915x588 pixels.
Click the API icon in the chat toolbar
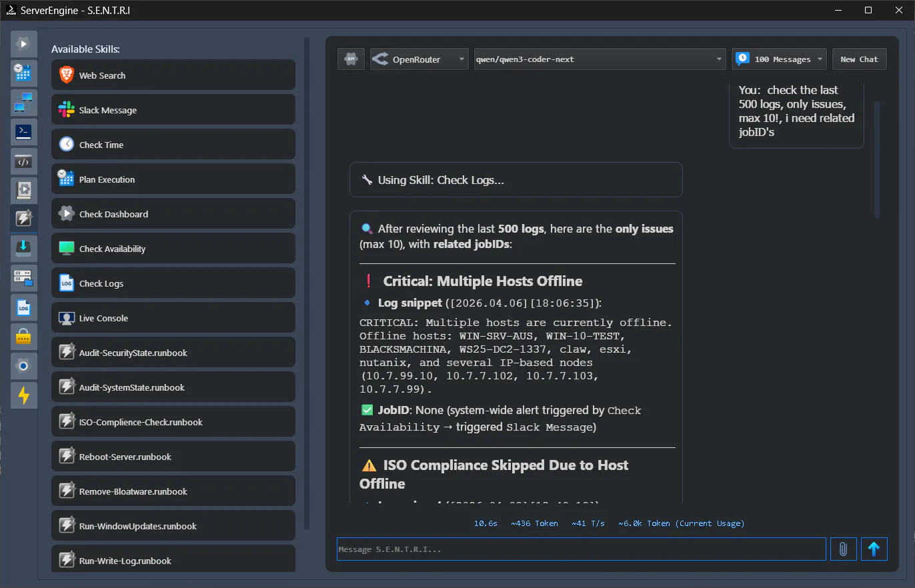pos(351,59)
